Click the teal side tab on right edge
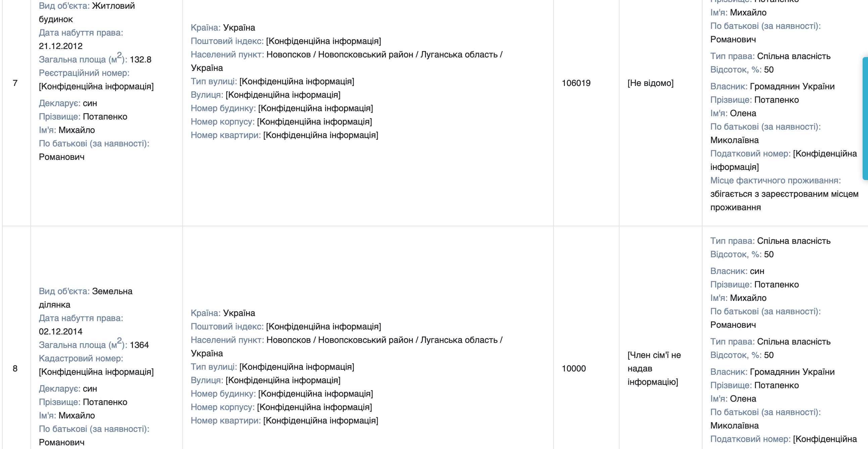The width and height of the screenshot is (868, 449). [x=865, y=118]
